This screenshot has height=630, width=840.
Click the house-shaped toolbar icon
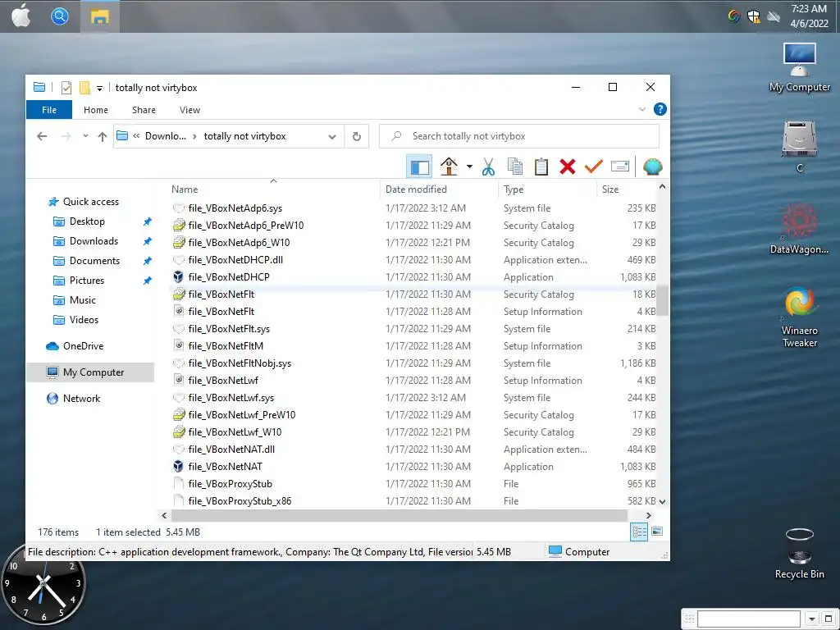pyautogui.click(x=449, y=167)
